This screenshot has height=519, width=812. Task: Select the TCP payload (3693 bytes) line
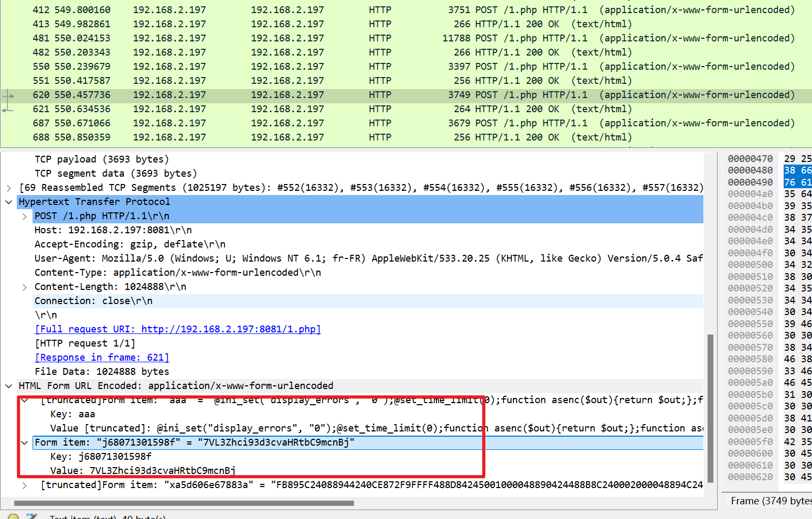click(x=102, y=159)
